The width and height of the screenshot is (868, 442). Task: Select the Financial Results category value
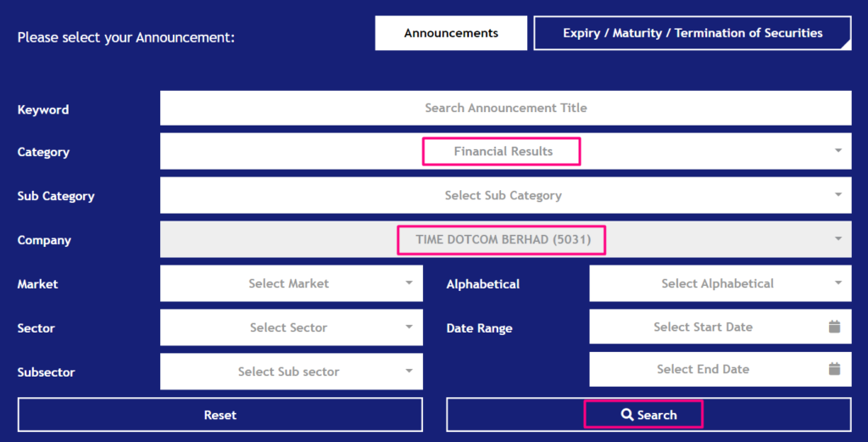click(504, 151)
